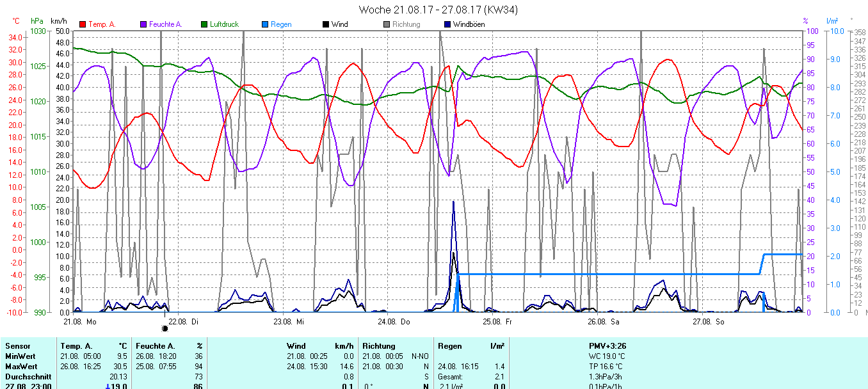The height and width of the screenshot is (389, 868).
Task: Select the 24.08. Do date label
Action: [398, 321]
